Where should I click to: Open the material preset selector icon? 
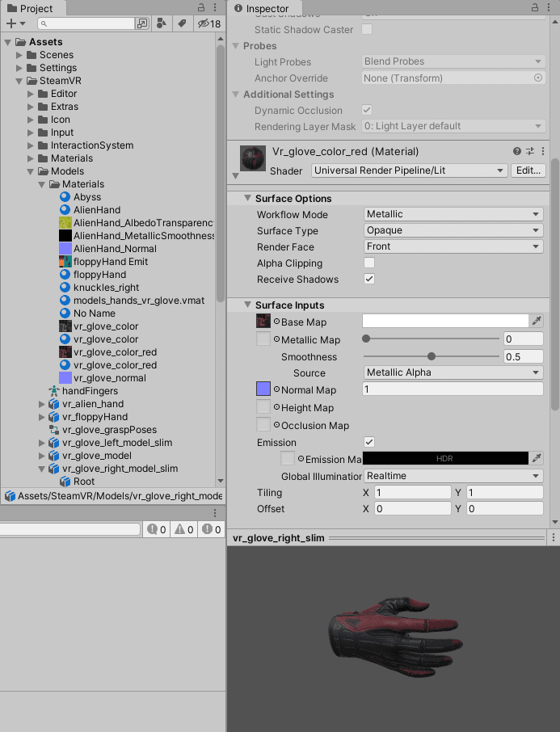coord(531,152)
